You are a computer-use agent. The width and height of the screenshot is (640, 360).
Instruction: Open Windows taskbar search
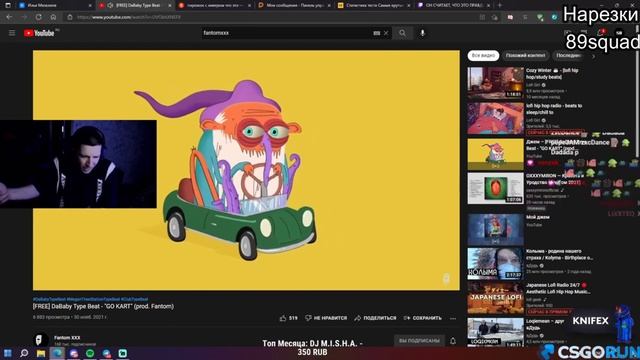[x=24, y=353]
